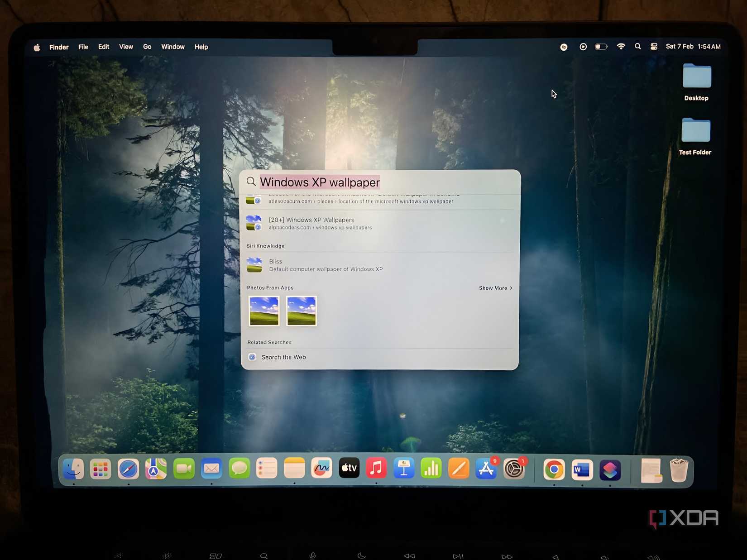The image size is (747, 560).
Task: Click the battery status icon
Action: tap(601, 47)
